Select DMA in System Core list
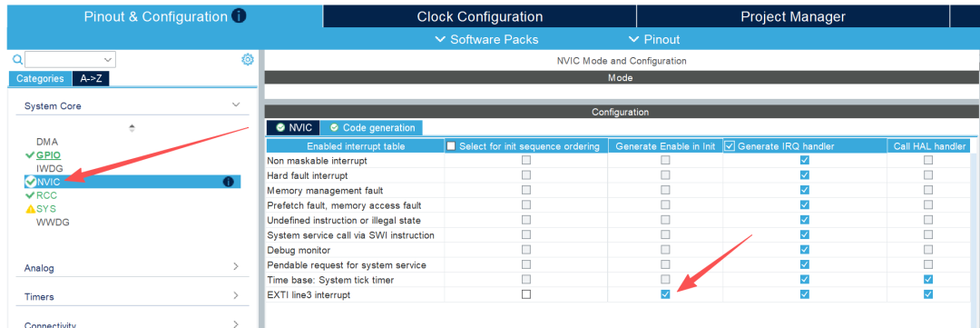 click(x=47, y=142)
